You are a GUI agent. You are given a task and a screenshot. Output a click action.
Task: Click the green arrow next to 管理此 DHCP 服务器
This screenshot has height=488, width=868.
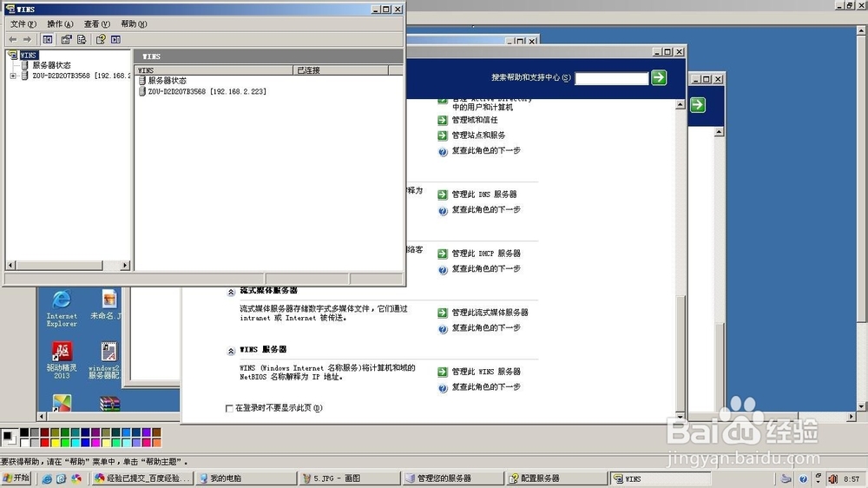[443, 254]
